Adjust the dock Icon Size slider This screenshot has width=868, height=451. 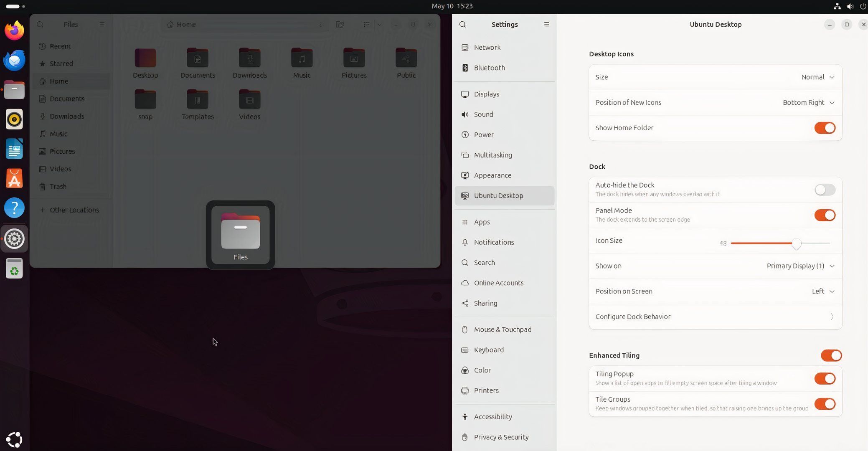tap(780, 243)
